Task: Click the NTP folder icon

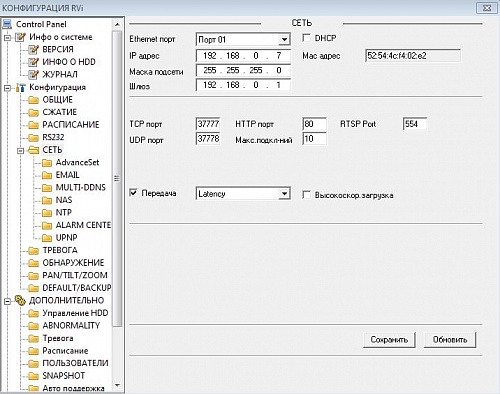Action: coord(47,213)
